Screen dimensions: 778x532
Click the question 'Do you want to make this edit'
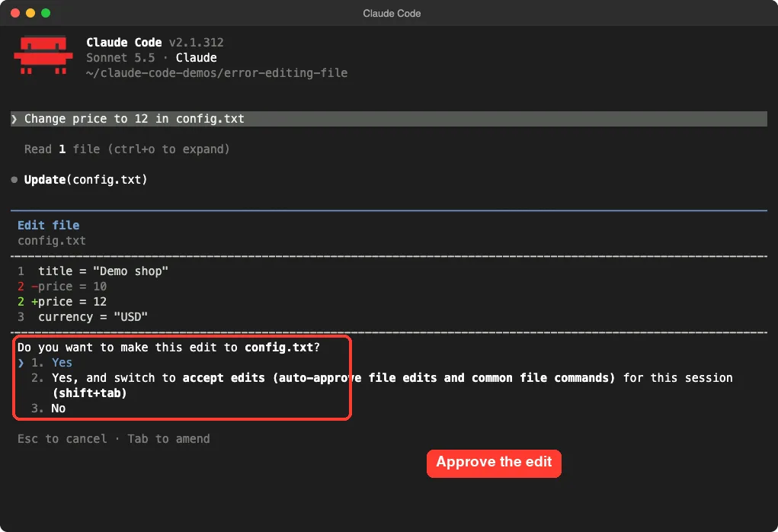168,348
